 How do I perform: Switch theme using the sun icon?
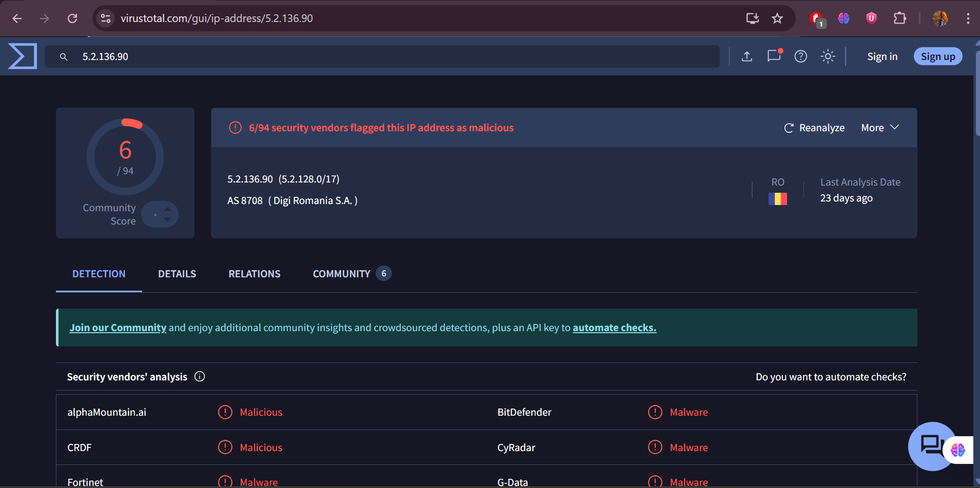pyautogui.click(x=828, y=56)
